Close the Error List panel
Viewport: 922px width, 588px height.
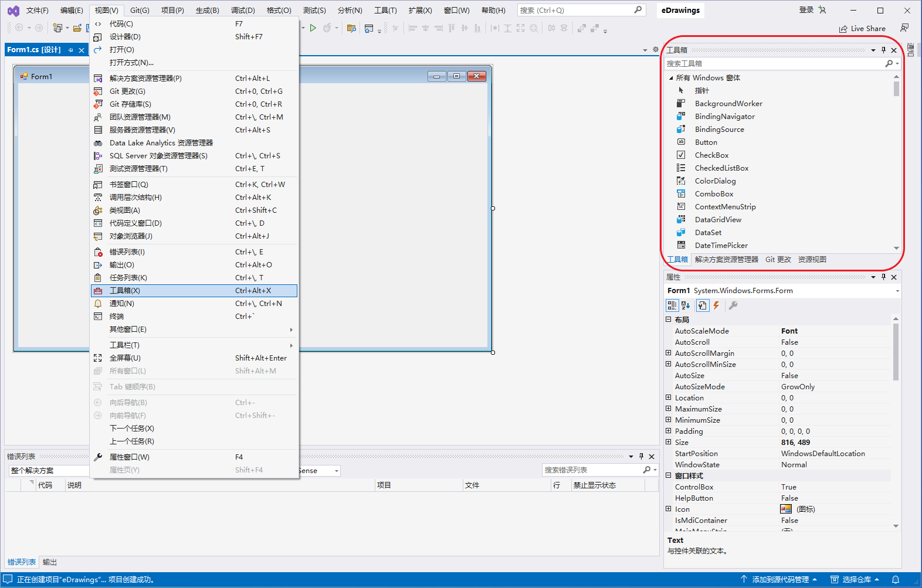[652, 457]
